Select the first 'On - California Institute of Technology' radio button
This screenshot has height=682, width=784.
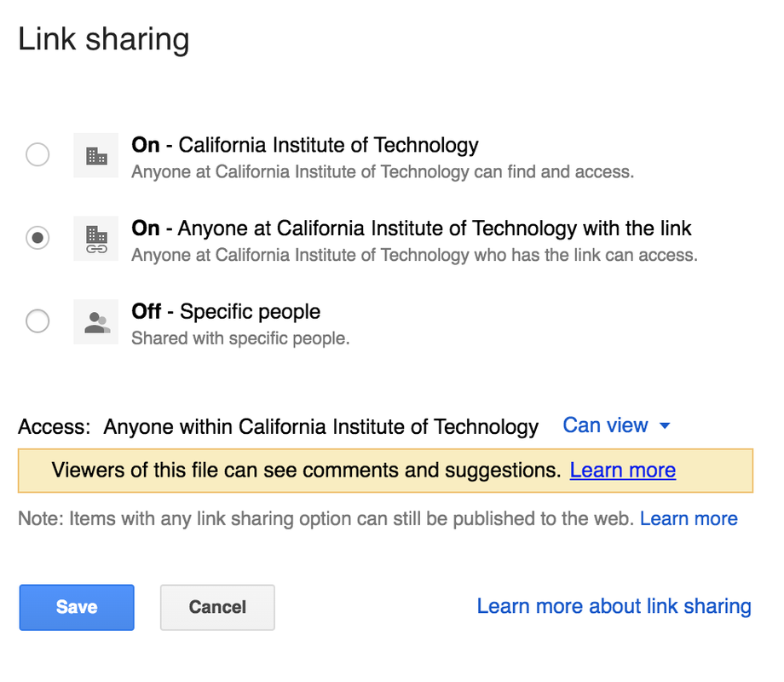pyautogui.click(x=37, y=155)
